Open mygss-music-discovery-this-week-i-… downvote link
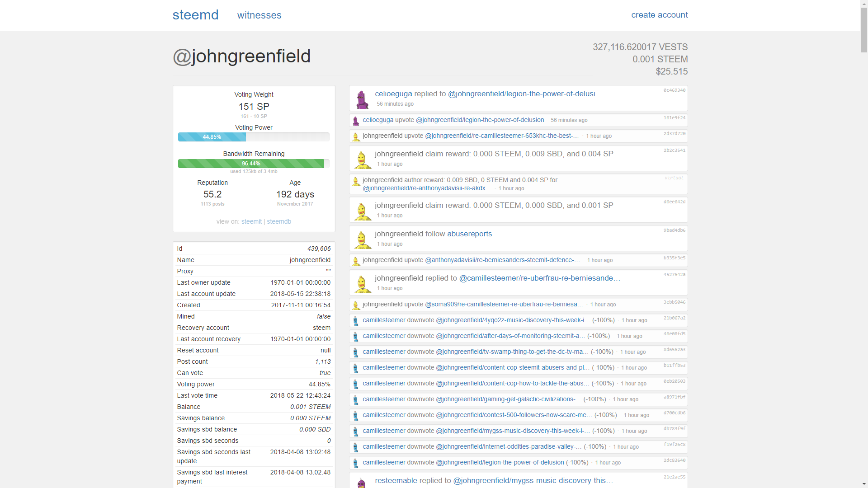Viewport: 868px width, 488px height. 513,431
